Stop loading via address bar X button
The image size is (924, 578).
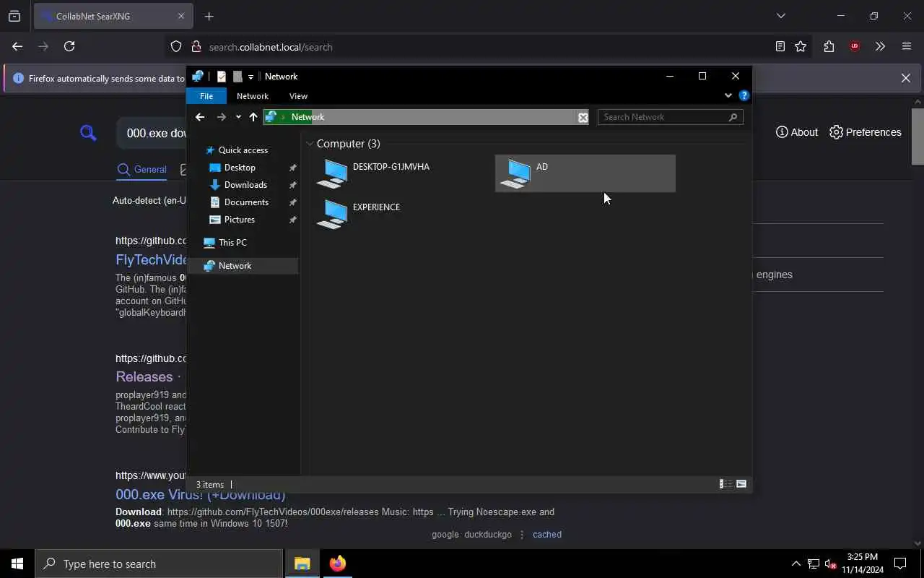coord(583,117)
